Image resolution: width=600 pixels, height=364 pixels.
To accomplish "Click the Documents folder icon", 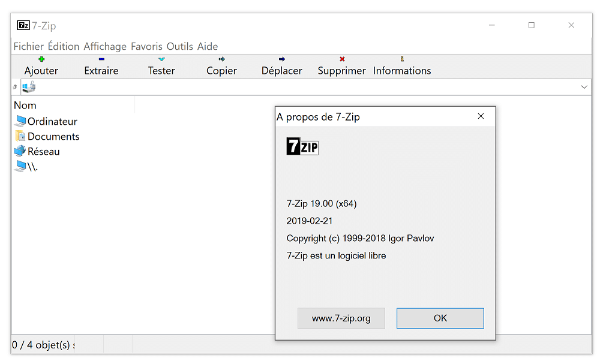I will 20,136.
